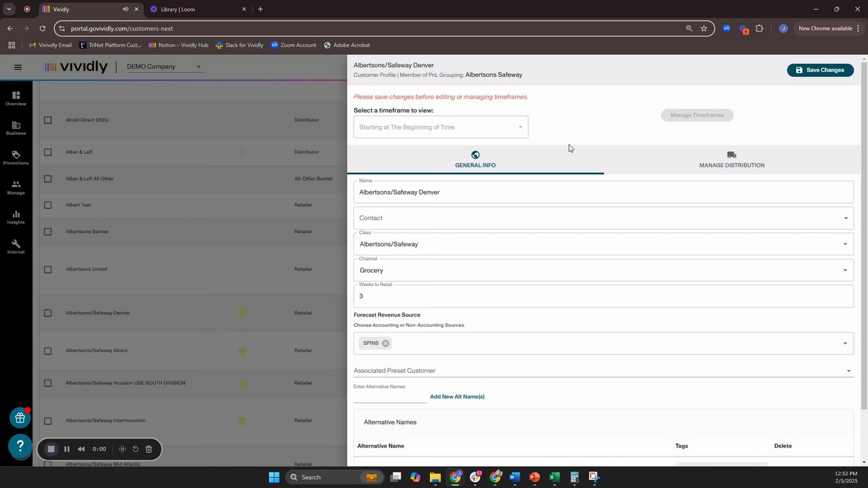Open the Channel dropdown

[x=604, y=270]
